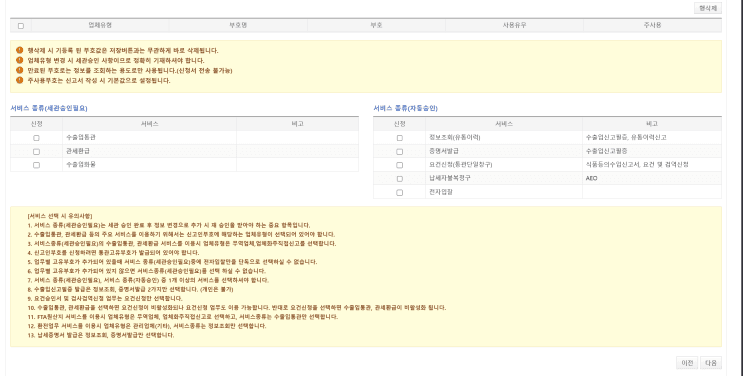Enable the 증명서발급 checkbox
The width and height of the screenshot is (743, 376).
[399, 152]
